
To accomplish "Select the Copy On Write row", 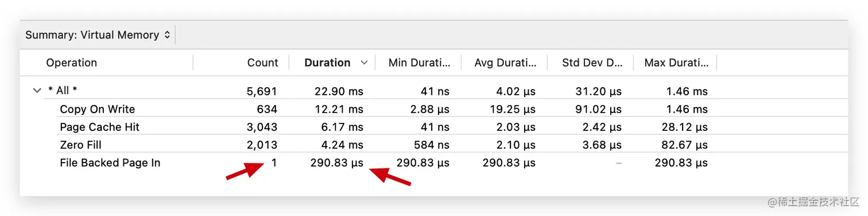I will coord(433,109).
